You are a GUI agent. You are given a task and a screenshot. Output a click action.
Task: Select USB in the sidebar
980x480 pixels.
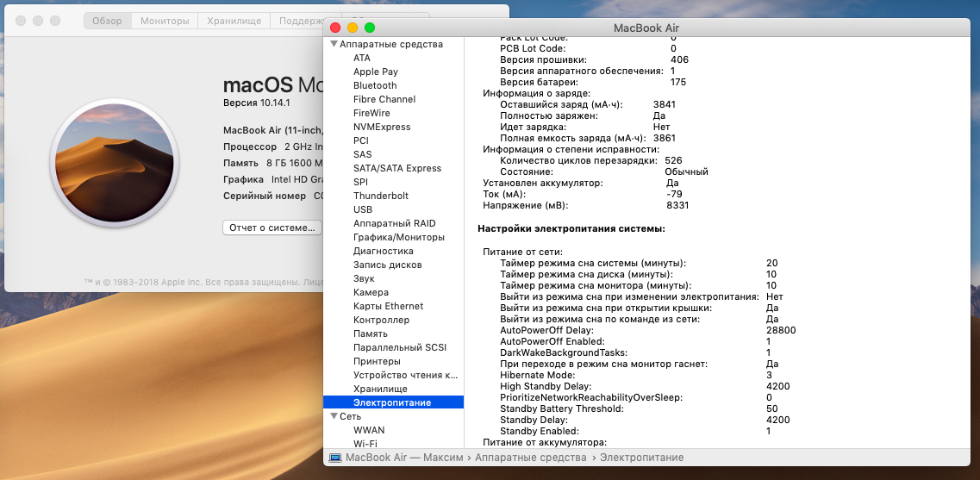pos(363,209)
